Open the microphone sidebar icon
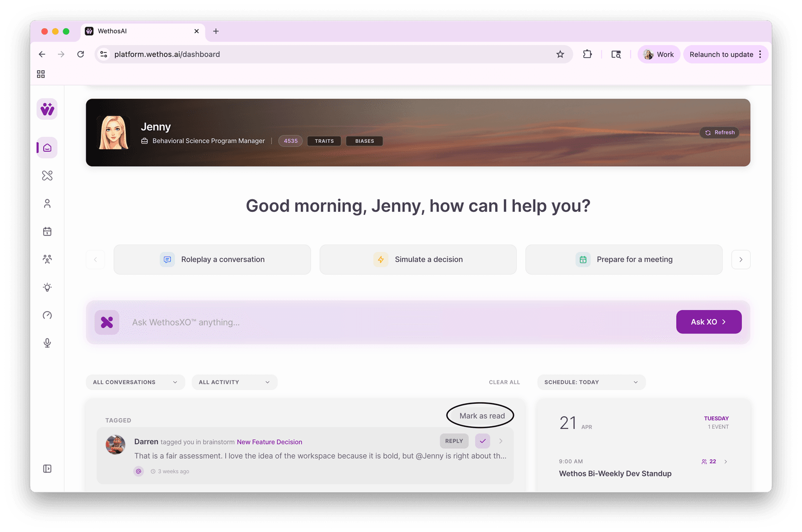Viewport: 802px width, 532px height. coord(47,343)
